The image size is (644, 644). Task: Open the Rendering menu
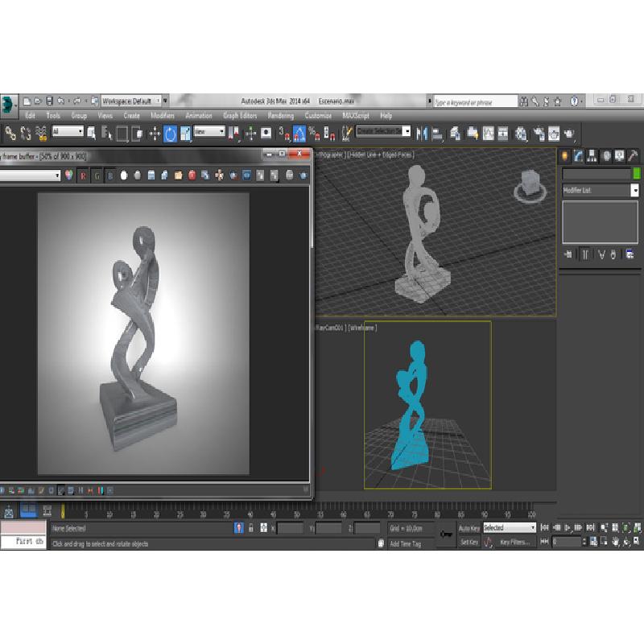point(281,116)
